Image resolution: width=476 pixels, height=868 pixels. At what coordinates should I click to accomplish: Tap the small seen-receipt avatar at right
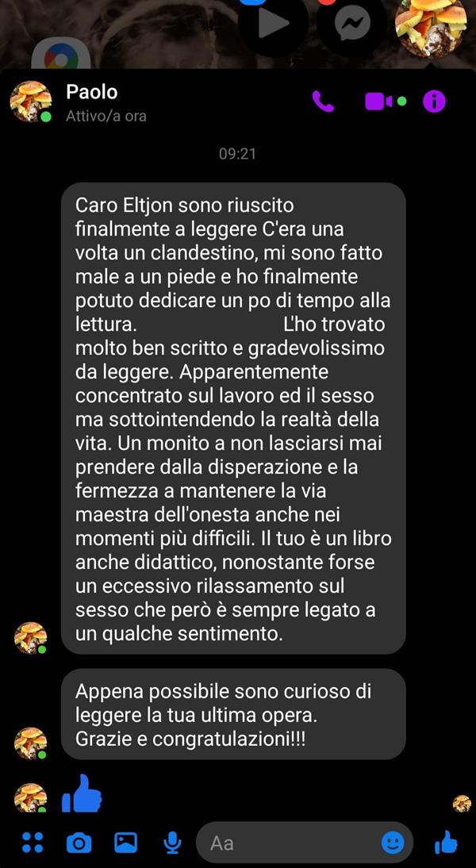[x=462, y=803]
